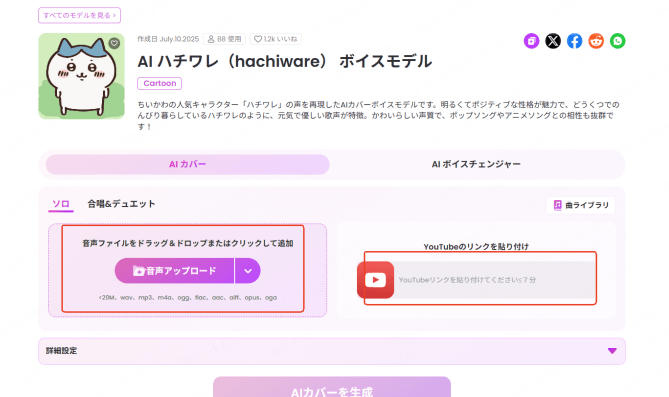The height and width of the screenshot is (397, 669).
Task: Share the model on Reddit
Action: 596,41
